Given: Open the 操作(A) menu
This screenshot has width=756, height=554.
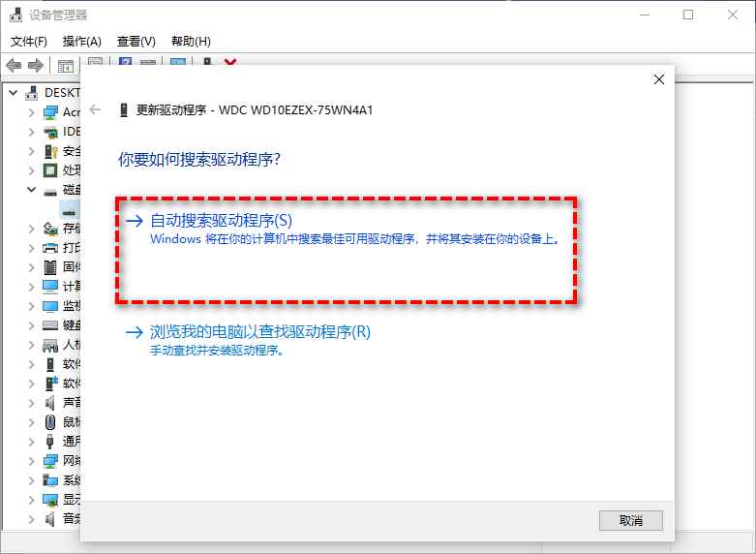Looking at the screenshot, I should coord(82,42).
